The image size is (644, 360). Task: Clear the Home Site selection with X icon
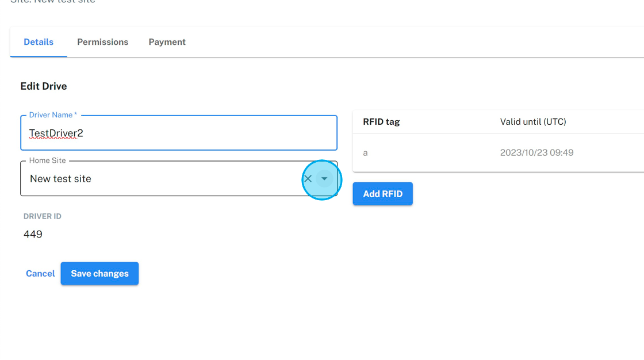[x=308, y=179]
